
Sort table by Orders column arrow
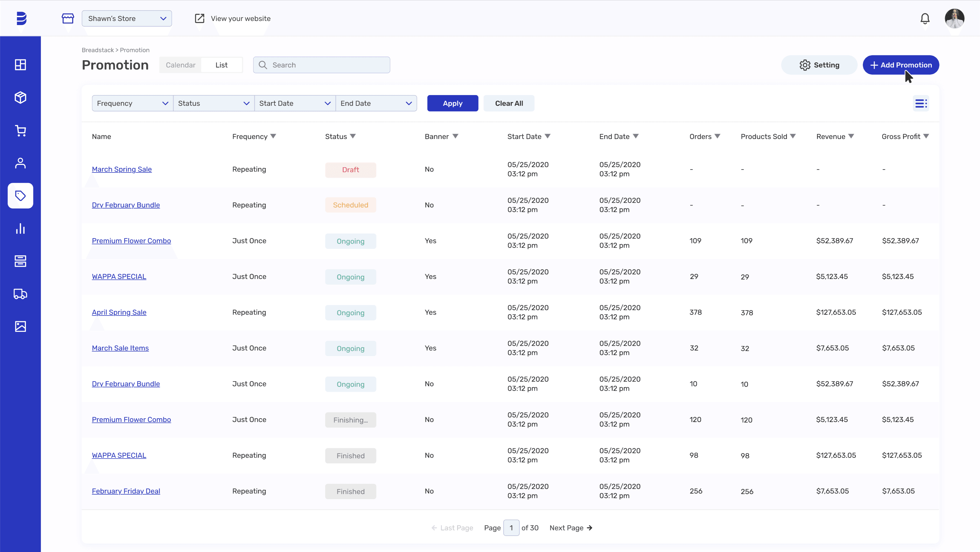click(718, 136)
